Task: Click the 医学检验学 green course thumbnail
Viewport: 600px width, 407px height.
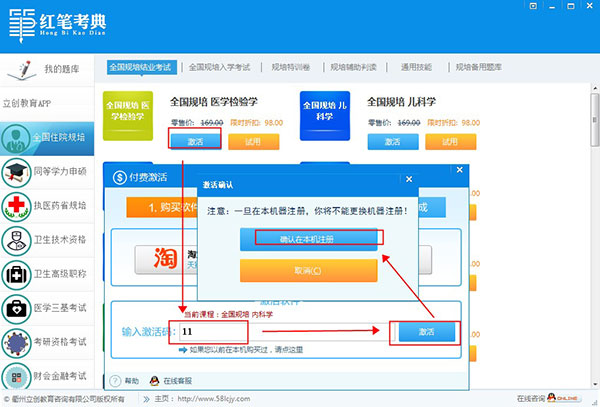Action: click(128, 116)
